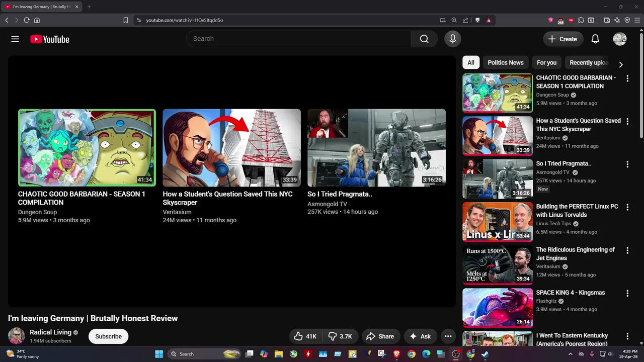Open the Windows Start menu
Viewport: 644px width, 362px height.
[x=159, y=354]
